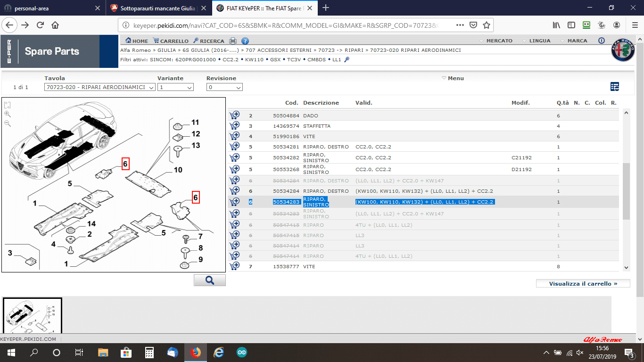Open the Windows Start menu
Screen dimensions: 644x362
click(11, 352)
